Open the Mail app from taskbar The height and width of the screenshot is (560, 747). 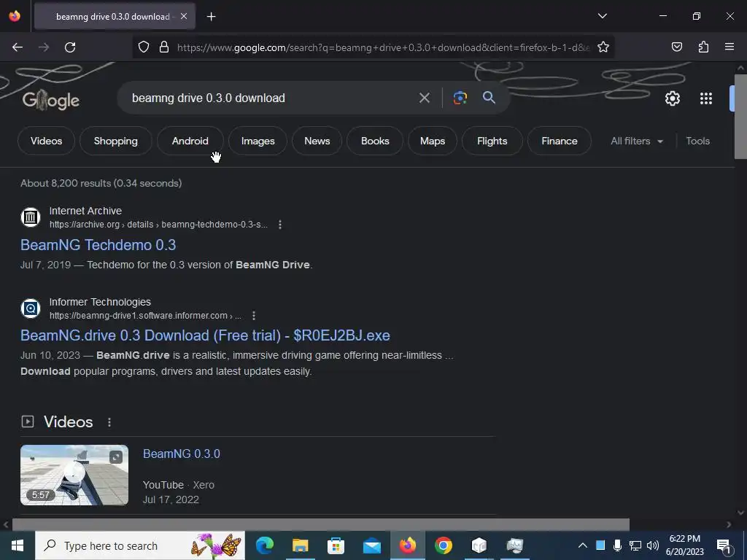pos(371,545)
